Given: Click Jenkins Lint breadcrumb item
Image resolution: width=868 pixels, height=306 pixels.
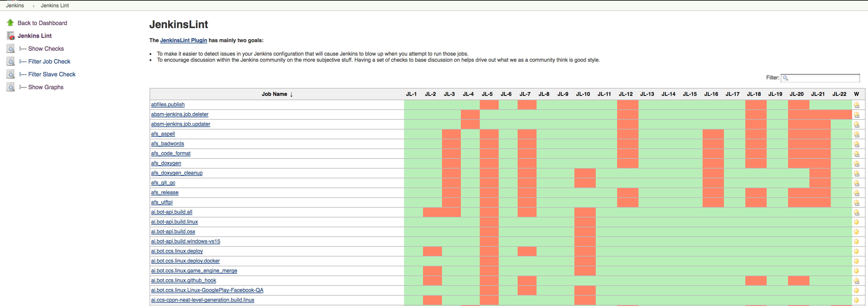Looking at the screenshot, I should coord(55,5).
